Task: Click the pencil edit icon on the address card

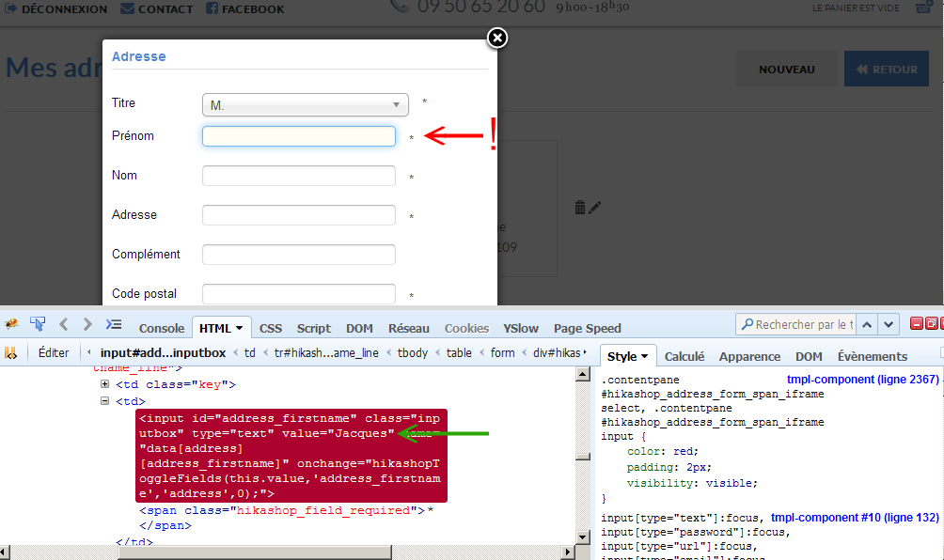Action: (594, 208)
